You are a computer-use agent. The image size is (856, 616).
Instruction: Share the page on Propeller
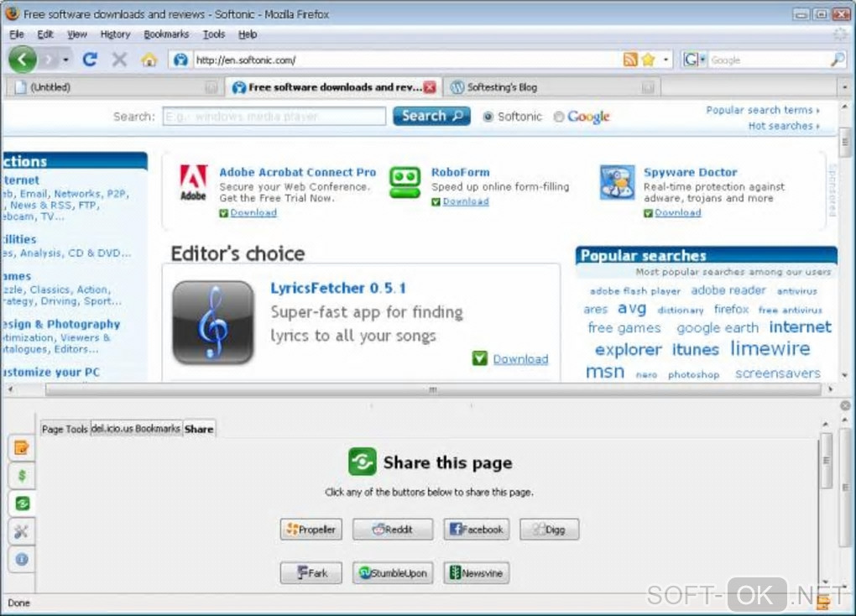(311, 530)
